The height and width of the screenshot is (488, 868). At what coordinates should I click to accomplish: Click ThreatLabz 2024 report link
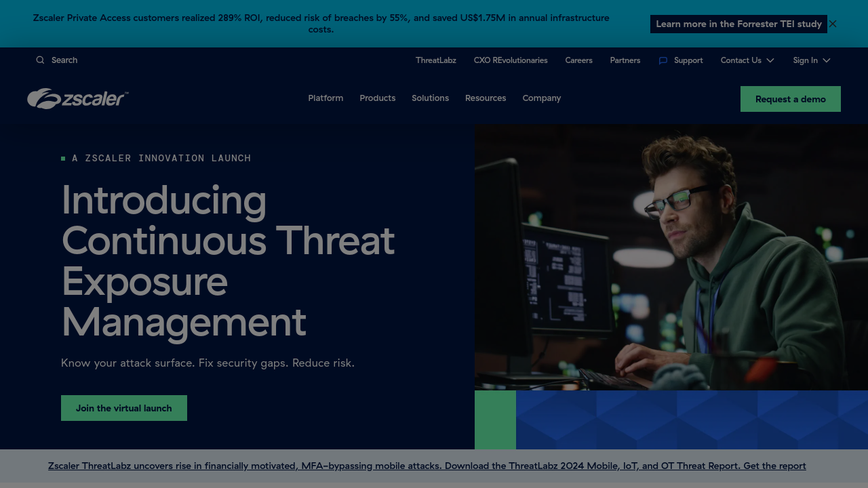(x=427, y=466)
